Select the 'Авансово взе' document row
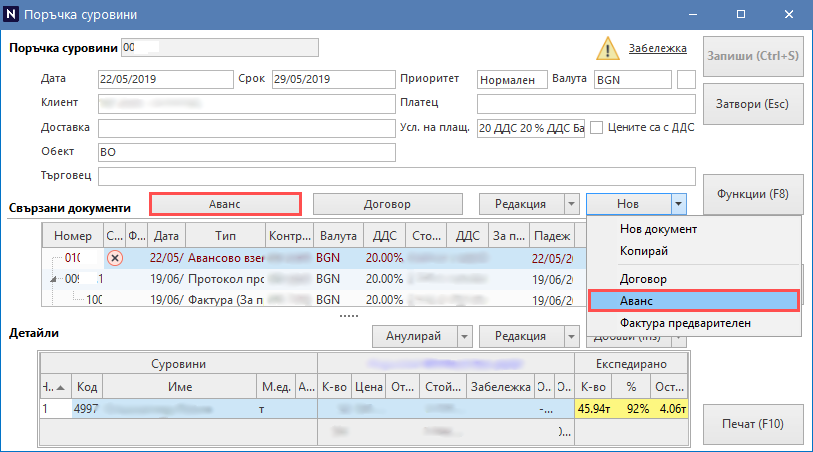813x452 pixels. coord(314,258)
